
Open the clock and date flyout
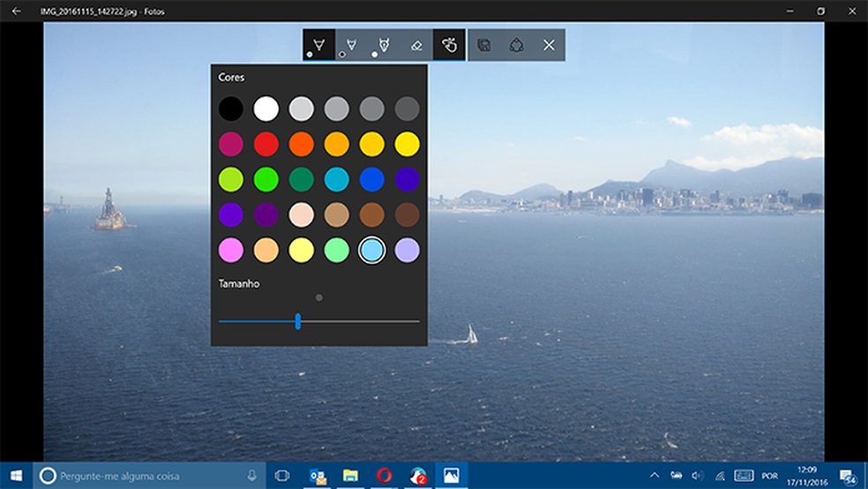(x=807, y=476)
